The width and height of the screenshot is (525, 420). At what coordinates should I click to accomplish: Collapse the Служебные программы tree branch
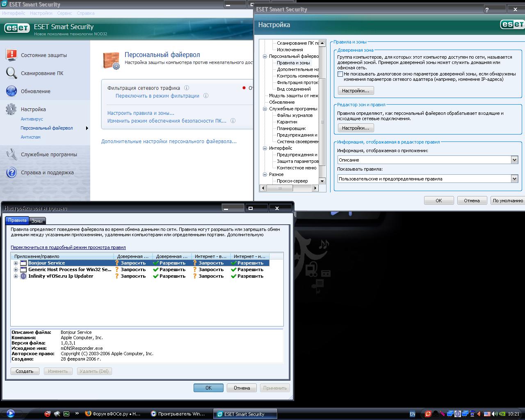(265, 109)
